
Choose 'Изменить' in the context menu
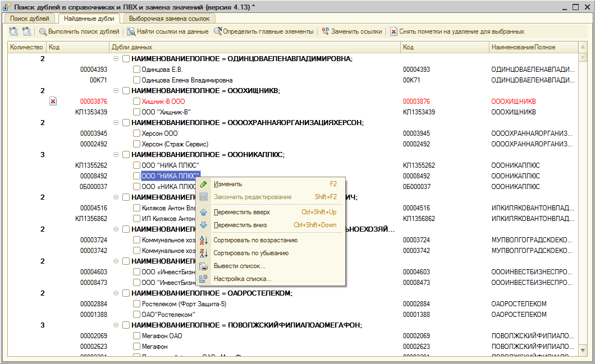(270, 184)
